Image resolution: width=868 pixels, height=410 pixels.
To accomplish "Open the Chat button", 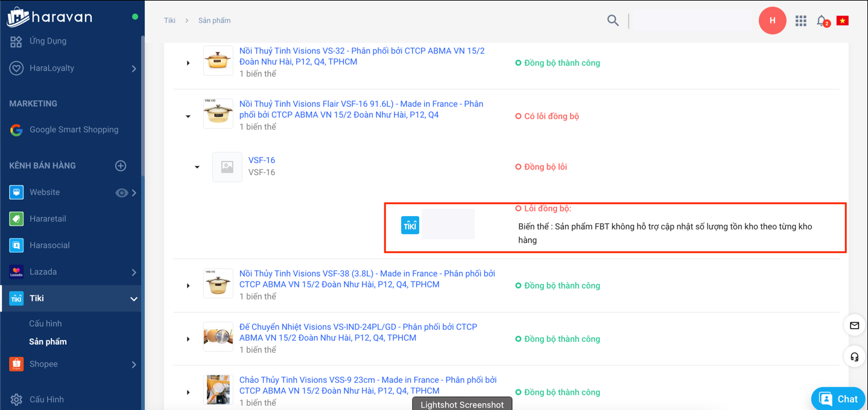I will (x=838, y=399).
